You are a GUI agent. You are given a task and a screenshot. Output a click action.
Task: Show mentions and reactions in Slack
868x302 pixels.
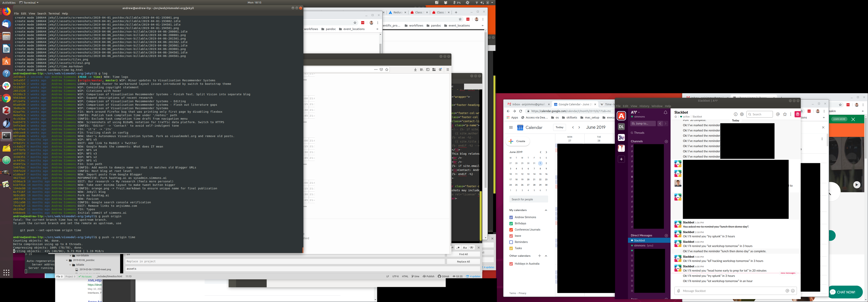tap(778, 114)
